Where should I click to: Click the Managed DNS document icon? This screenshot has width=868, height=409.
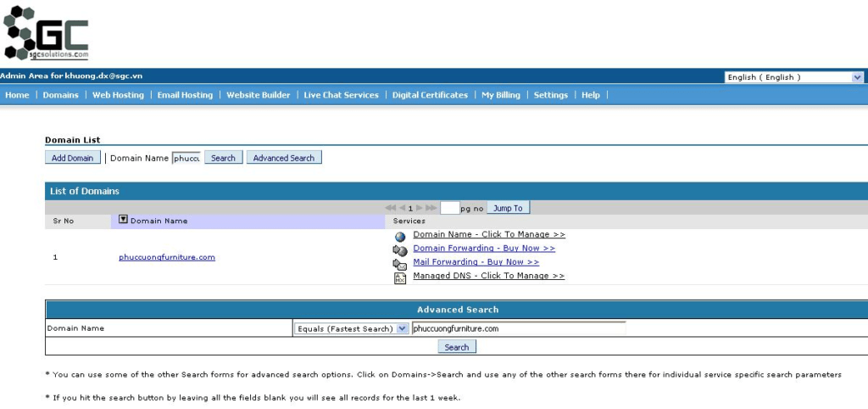coord(400,278)
